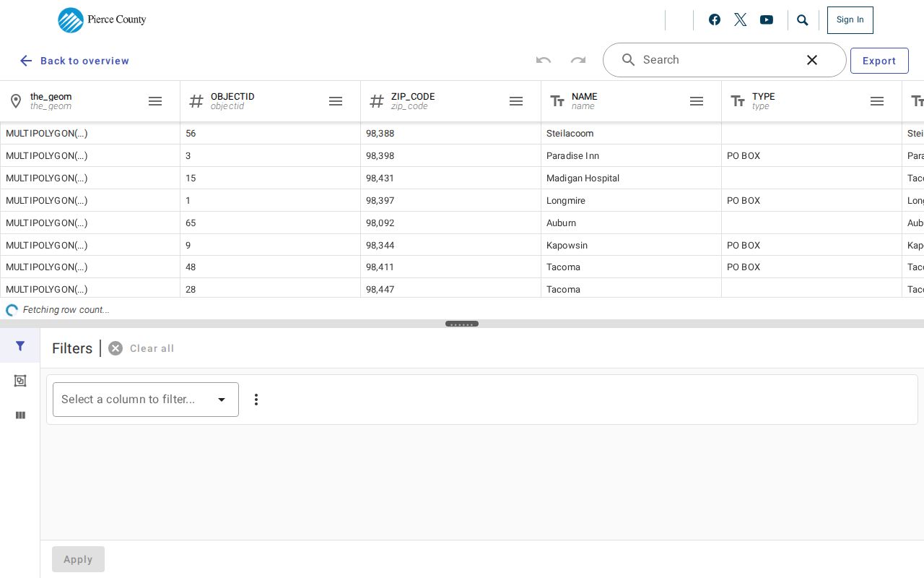Viewport: 924px width, 578px height.
Task: Select the Paradise Inn name cell
Action: tap(631, 156)
